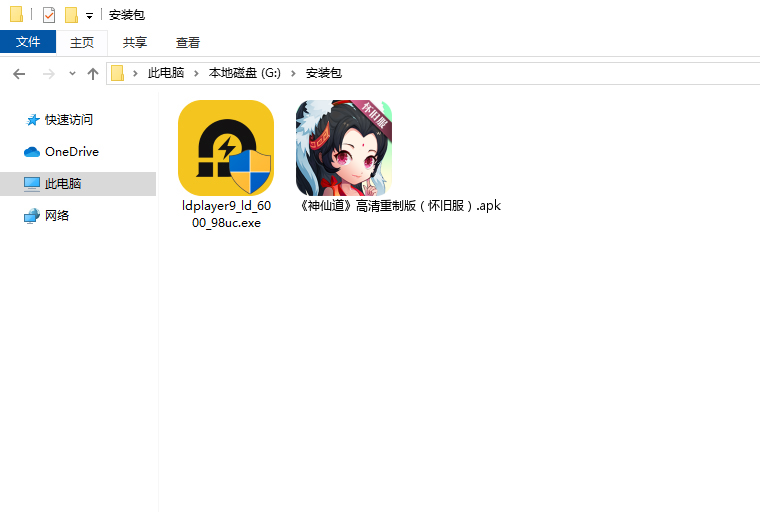The width and height of the screenshot is (760, 512).
Task: Select the 神仙道 apk game icon
Action: click(344, 148)
